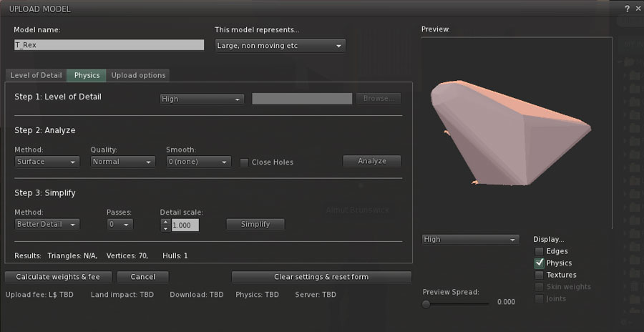Expand the Smooth dropdown
The image size is (644, 332).
(x=198, y=162)
